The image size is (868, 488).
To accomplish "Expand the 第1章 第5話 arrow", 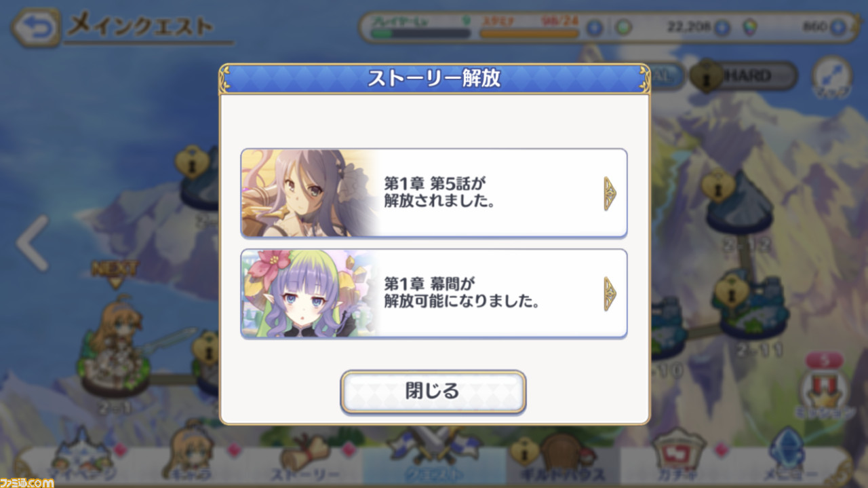I will coord(610,193).
